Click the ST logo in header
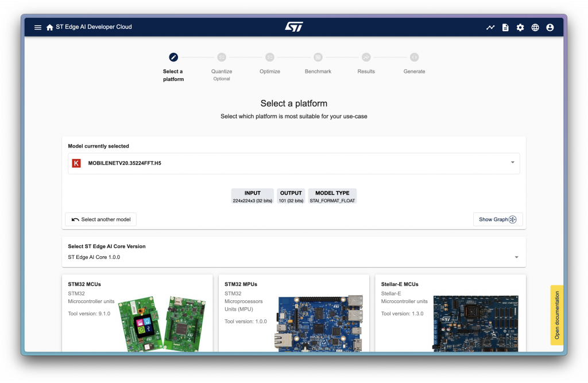The height and width of the screenshot is (383, 588). [x=293, y=27]
